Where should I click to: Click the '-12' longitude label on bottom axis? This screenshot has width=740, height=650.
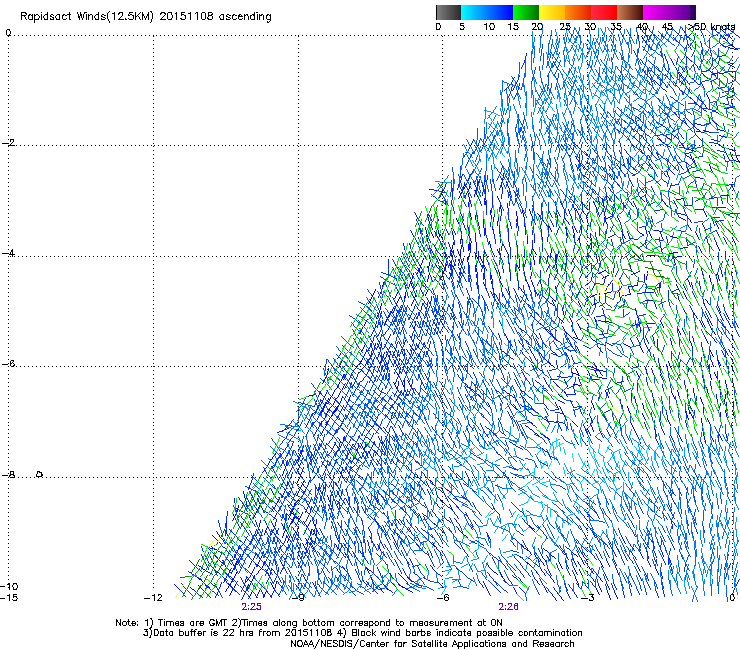point(153,598)
